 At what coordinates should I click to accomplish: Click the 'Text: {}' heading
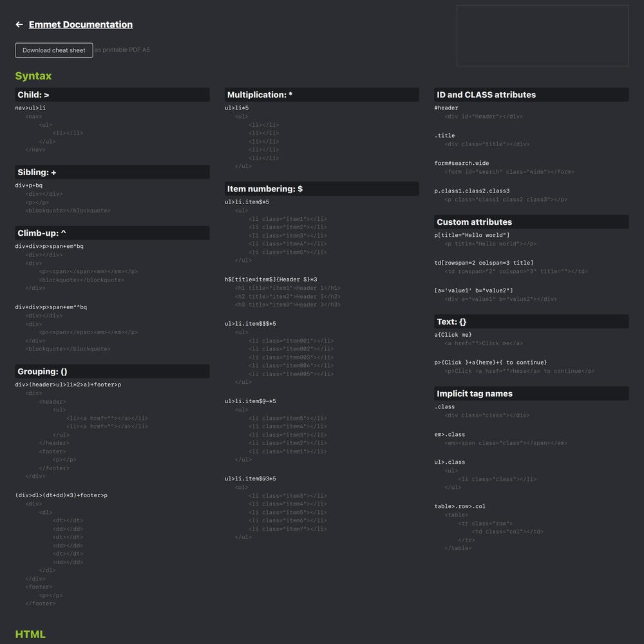[x=531, y=321]
